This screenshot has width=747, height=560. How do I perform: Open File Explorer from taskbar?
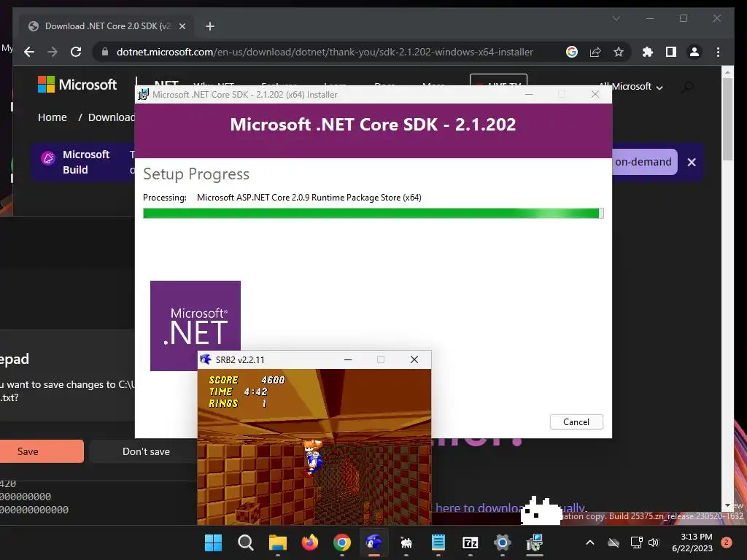[278, 542]
